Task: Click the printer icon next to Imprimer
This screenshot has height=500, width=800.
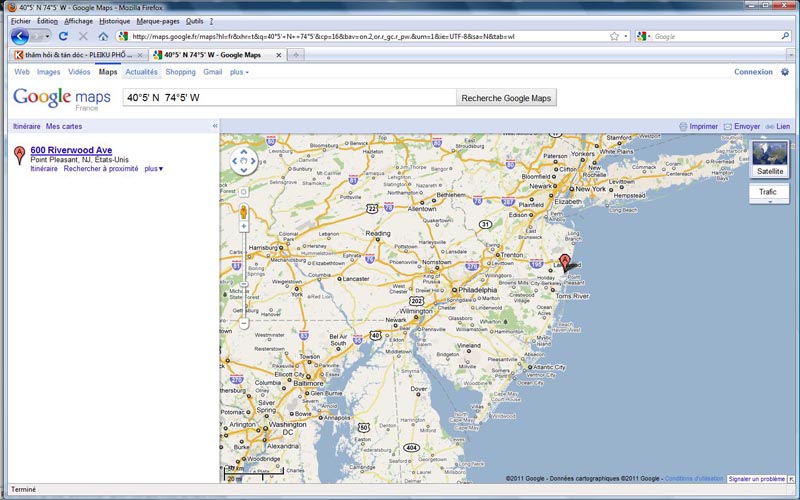Action: (683, 127)
